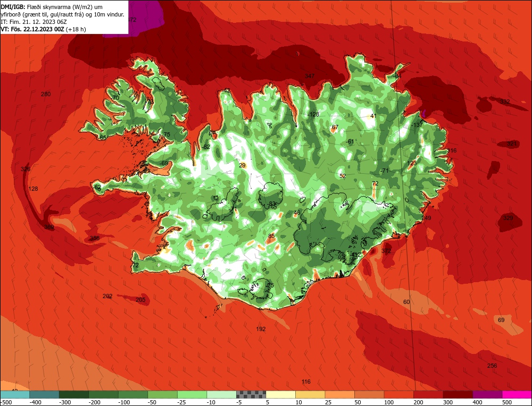Click the map value 46 near the central glacier
532x406 pixels.
click(297, 213)
